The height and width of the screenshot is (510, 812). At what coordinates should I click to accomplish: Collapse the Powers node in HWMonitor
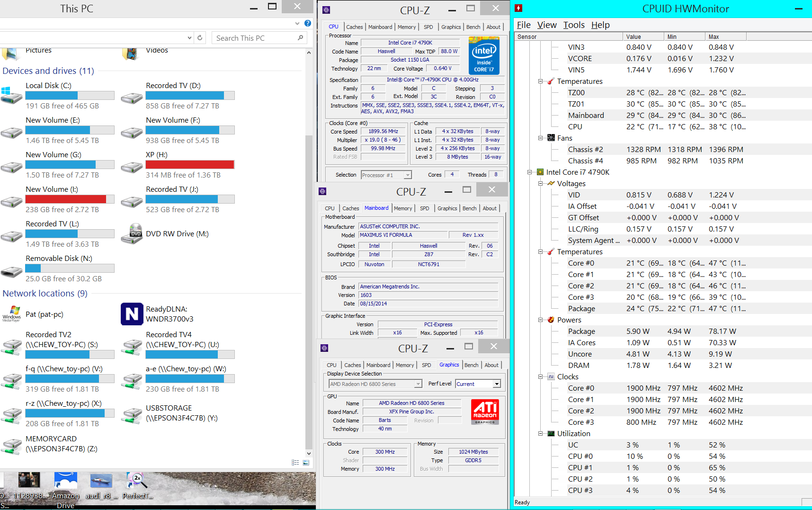click(541, 320)
